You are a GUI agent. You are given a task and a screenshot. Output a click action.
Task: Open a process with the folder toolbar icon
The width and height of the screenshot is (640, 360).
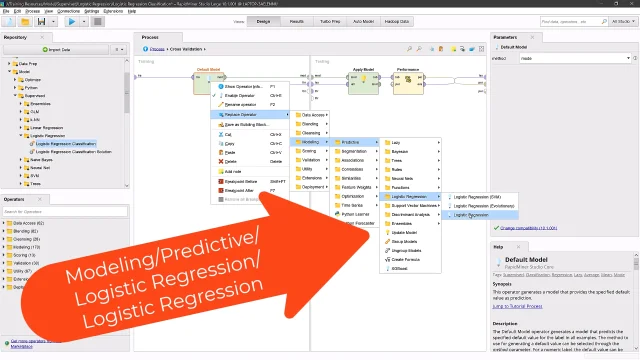click(x=25, y=22)
